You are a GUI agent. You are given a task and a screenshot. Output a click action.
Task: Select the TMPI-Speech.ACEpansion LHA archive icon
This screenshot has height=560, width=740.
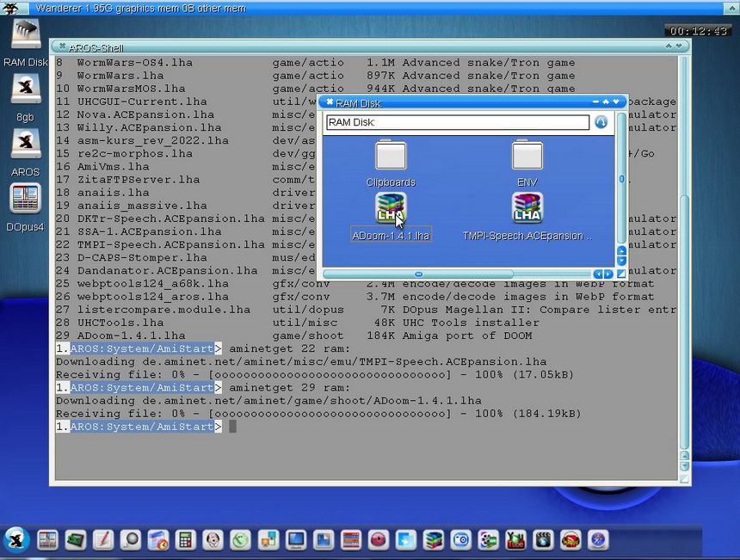[x=527, y=209]
